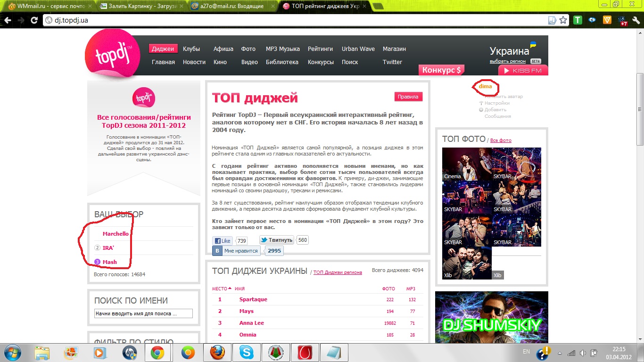Click the network signal tray icon

(571, 353)
